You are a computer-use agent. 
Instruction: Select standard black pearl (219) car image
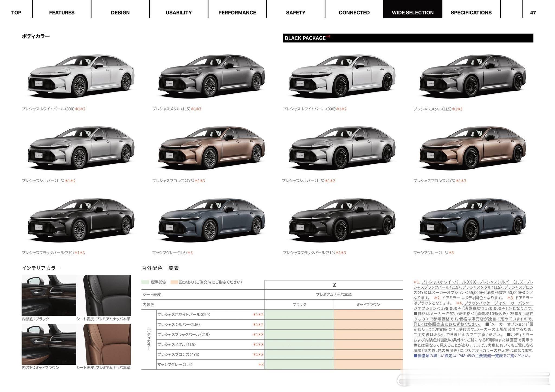pyautogui.click(x=81, y=220)
